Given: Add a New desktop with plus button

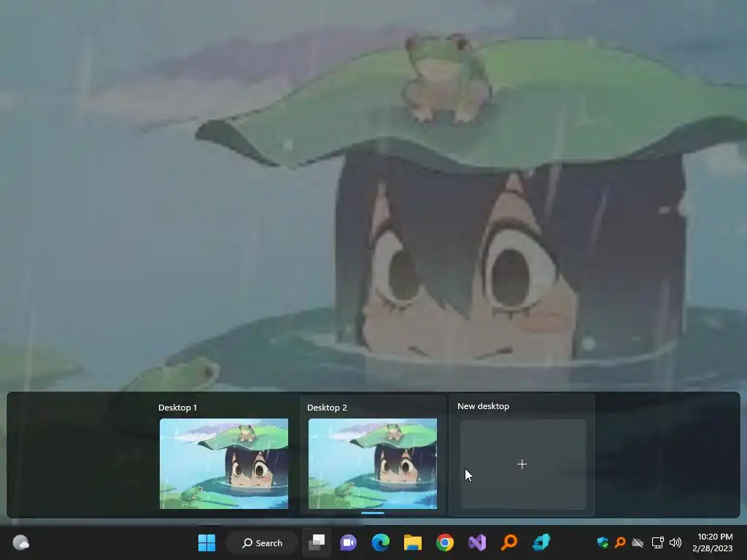Looking at the screenshot, I should (522, 464).
